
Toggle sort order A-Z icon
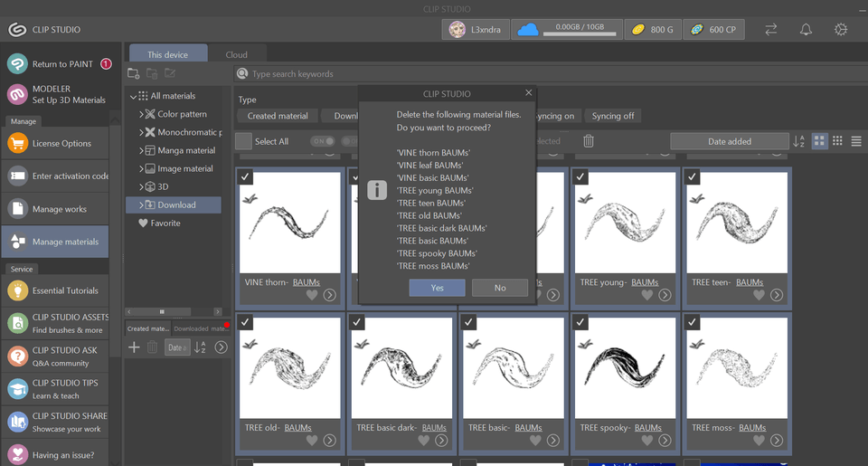click(798, 141)
